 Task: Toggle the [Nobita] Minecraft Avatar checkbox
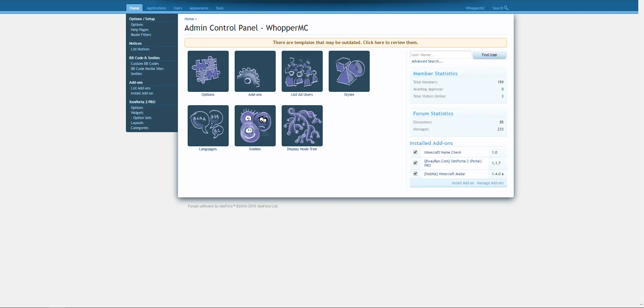tap(415, 174)
